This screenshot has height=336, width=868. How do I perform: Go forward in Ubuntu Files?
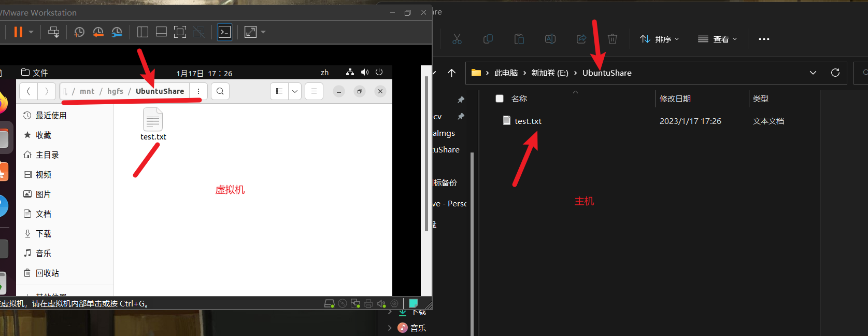47,91
